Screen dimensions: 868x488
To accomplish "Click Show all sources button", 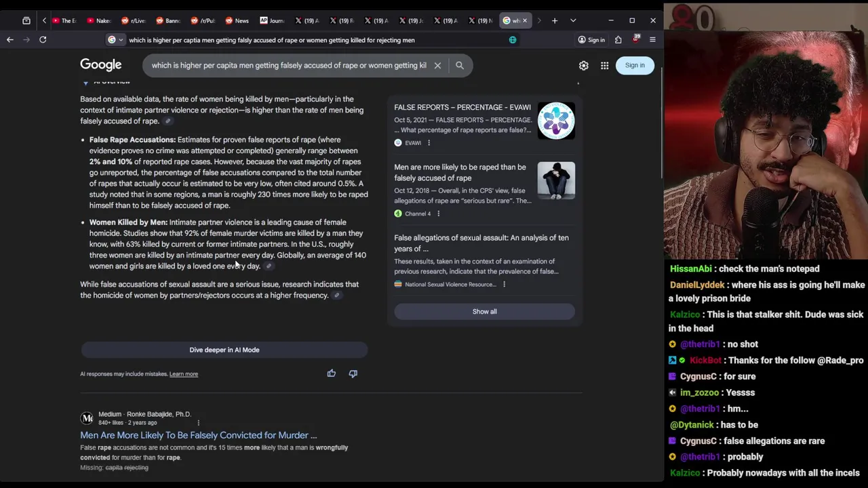I will (x=485, y=312).
